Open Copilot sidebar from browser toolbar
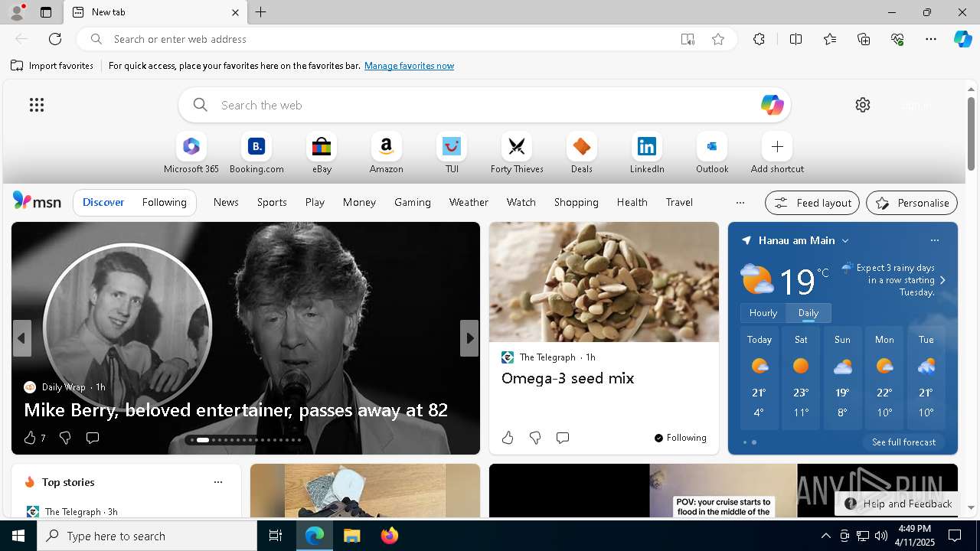Image resolution: width=980 pixels, height=551 pixels. coord(962,39)
